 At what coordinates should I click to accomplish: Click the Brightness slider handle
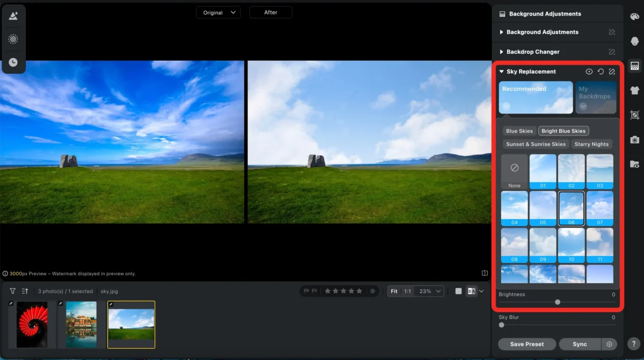[558, 302]
